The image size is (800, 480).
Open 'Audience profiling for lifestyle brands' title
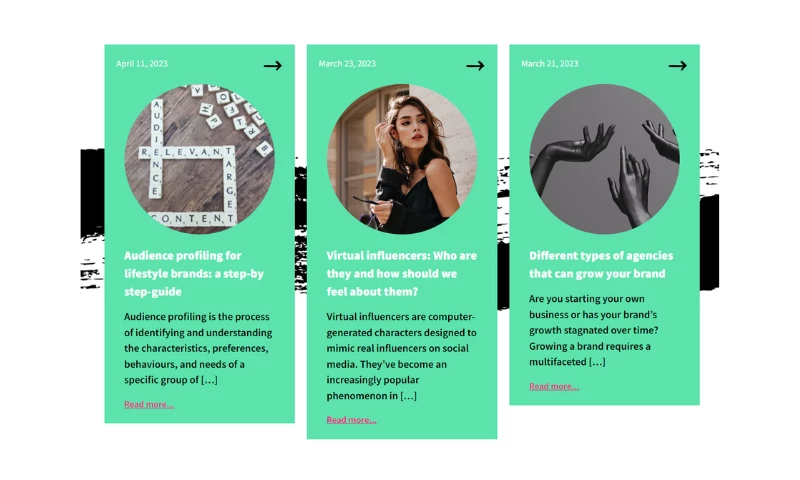coord(194,273)
